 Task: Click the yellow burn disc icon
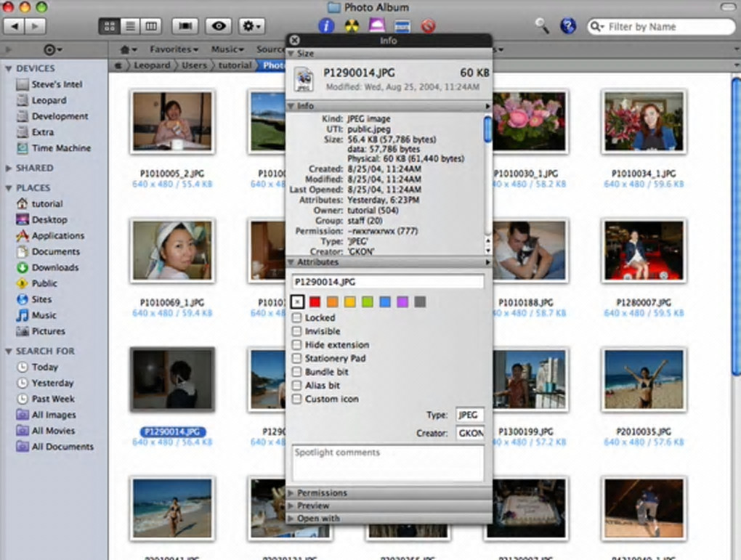[352, 25]
